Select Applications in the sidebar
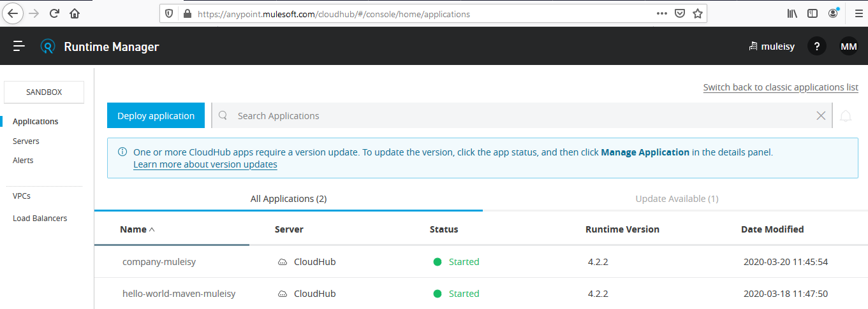The image size is (868, 309). [36, 122]
